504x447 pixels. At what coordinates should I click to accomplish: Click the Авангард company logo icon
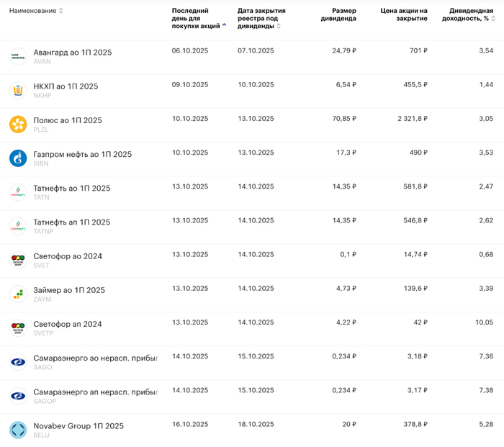click(x=18, y=56)
